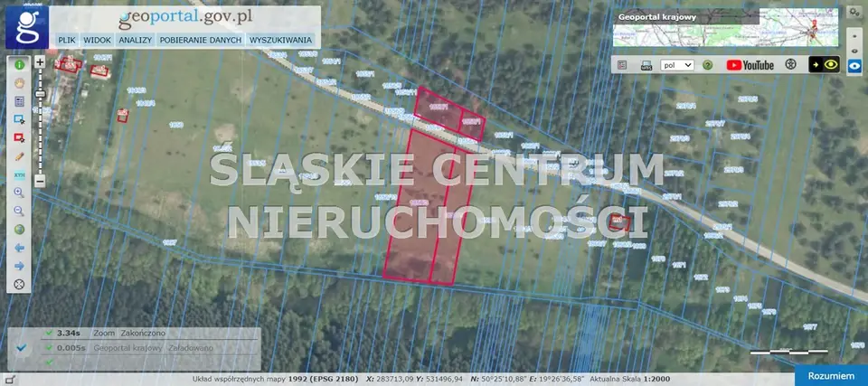Viewport: 868px width, 386px height.
Task: Open the calculator measurement tool
Action: (x=19, y=101)
